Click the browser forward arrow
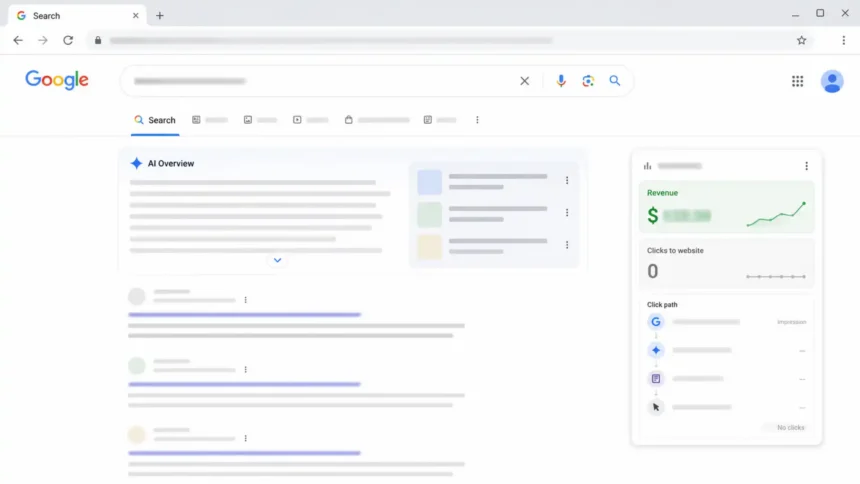 (x=43, y=40)
